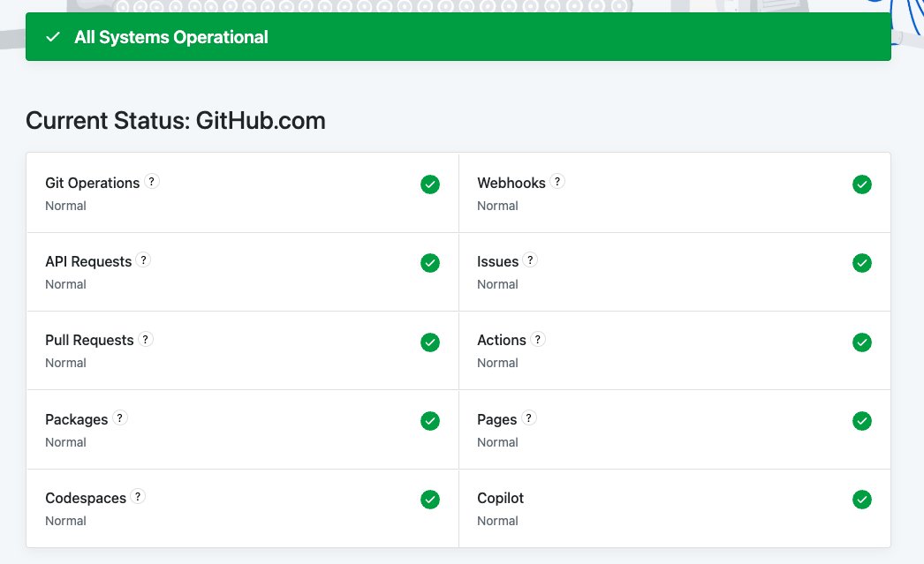Click the Codespaces help icon
Viewport: 924px width, 564px height.
pos(137,496)
